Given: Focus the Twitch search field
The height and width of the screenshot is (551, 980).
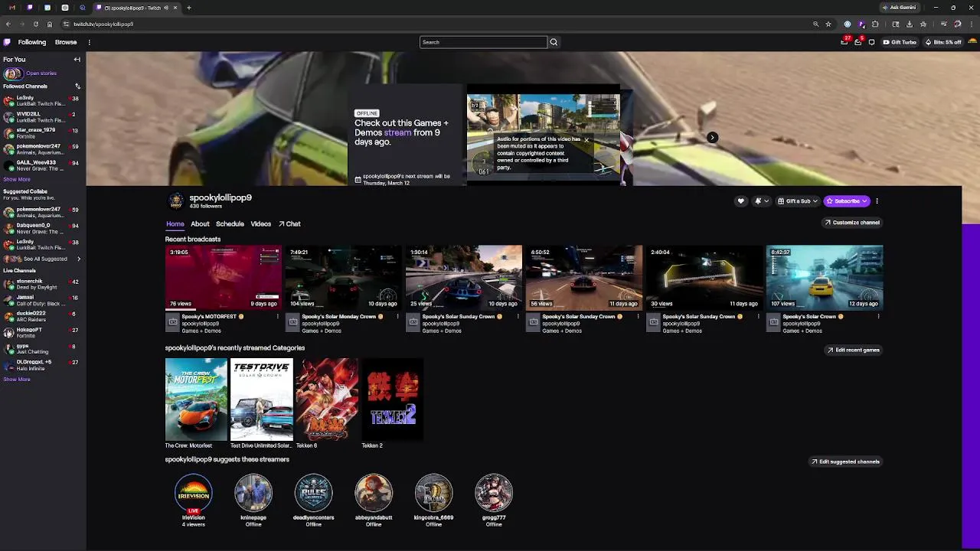Looking at the screenshot, I should [483, 42].
